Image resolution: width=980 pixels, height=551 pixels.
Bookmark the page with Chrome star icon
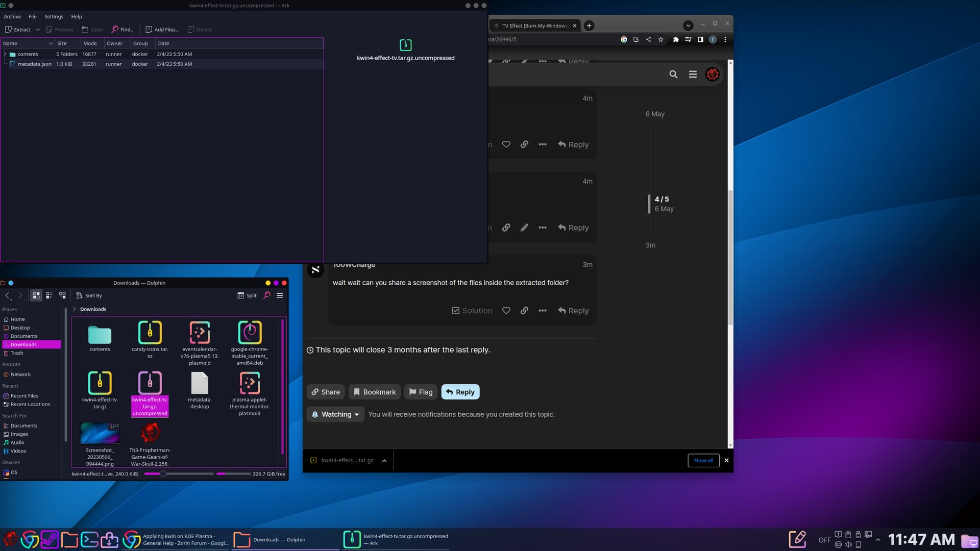coord(660,39)
